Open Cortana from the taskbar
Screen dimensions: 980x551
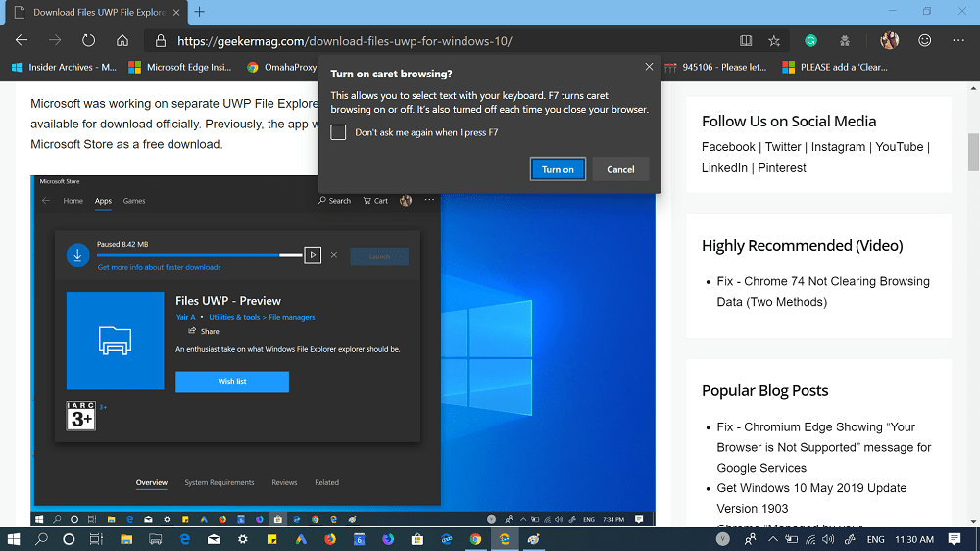[69, 539]
